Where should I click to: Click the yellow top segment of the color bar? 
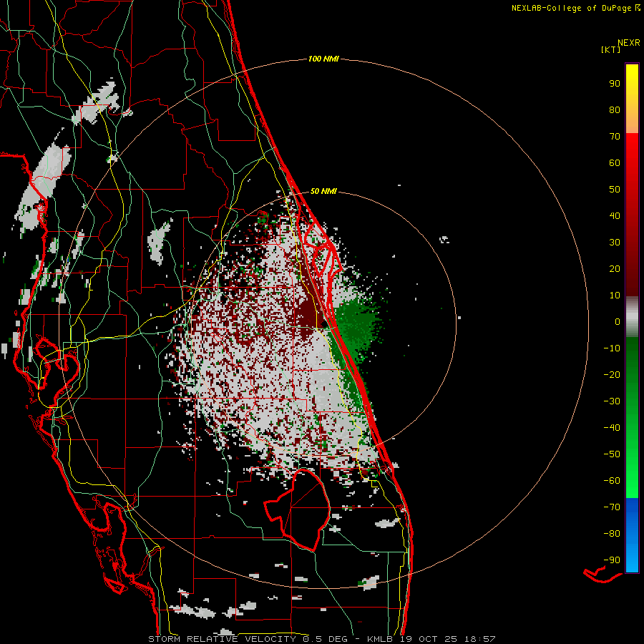(x=632, y=99)
